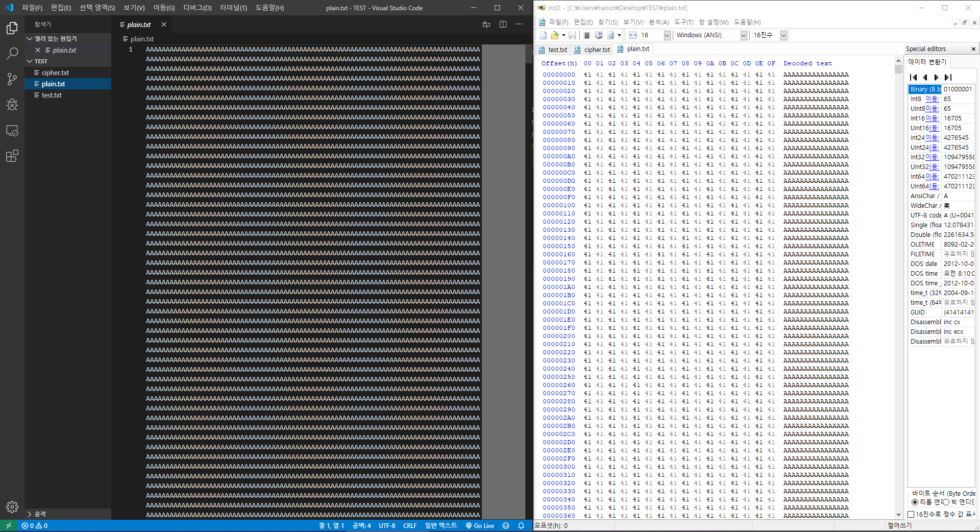
Task: Open VS Code 터미널(T) menu
Action: [x=233, y=8]
